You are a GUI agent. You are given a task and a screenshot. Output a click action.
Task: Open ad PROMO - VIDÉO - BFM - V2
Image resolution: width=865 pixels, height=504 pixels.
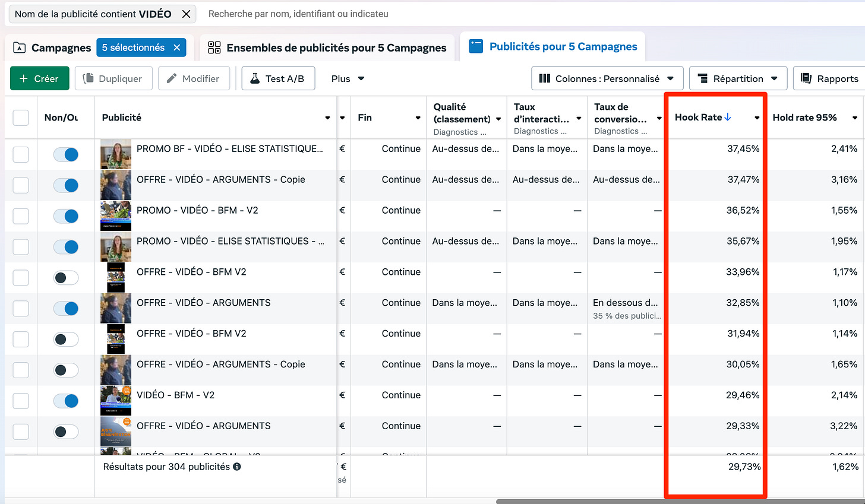click(197, 210)
